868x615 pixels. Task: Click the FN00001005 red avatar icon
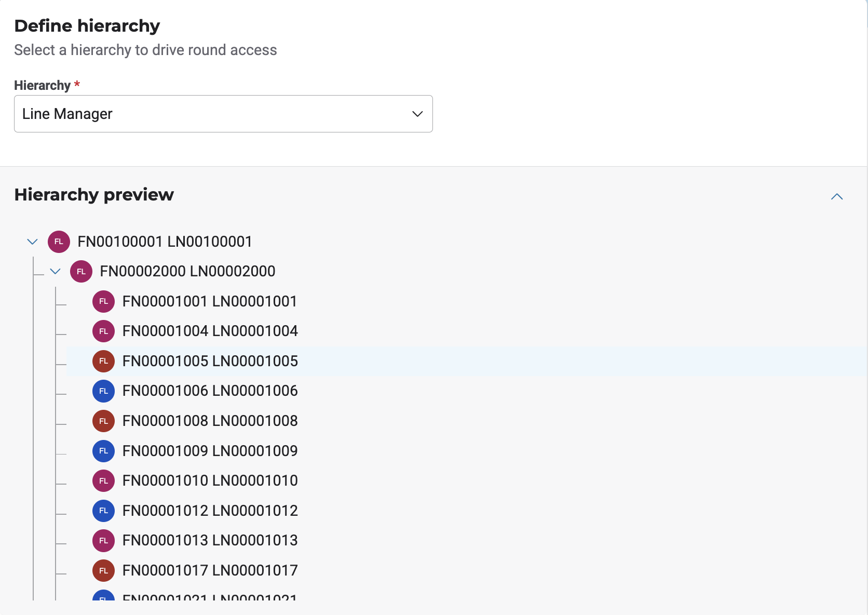point(103,361)
